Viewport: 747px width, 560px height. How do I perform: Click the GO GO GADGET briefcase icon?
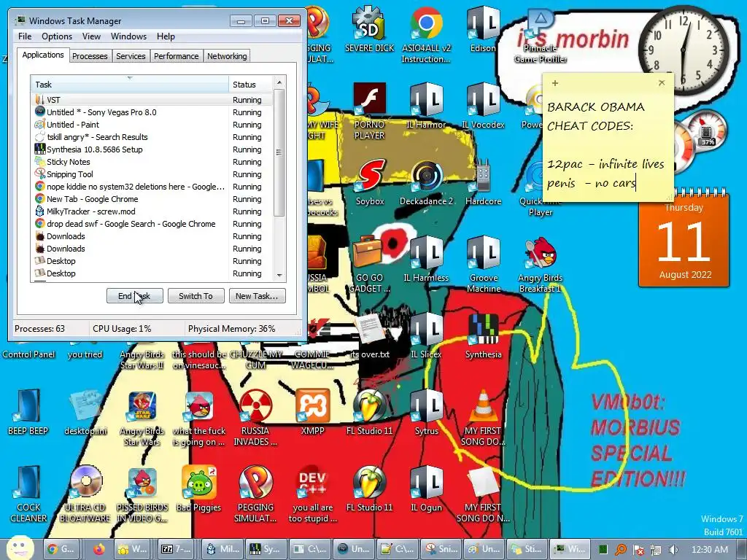click(369, 264)
